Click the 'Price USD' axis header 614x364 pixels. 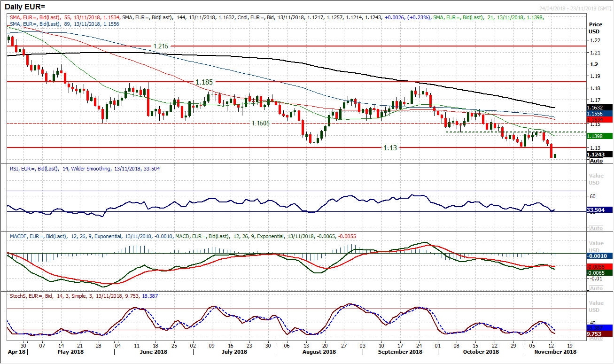596,28
